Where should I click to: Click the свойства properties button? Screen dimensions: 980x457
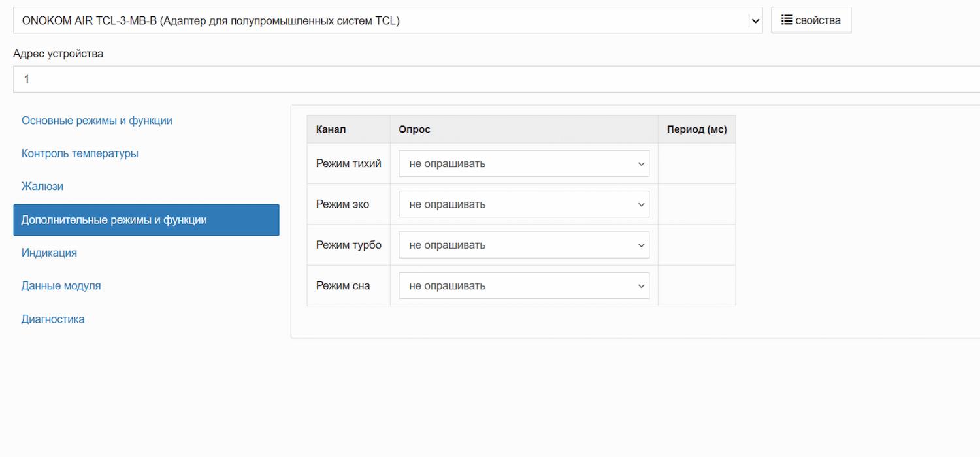(811, 20)
